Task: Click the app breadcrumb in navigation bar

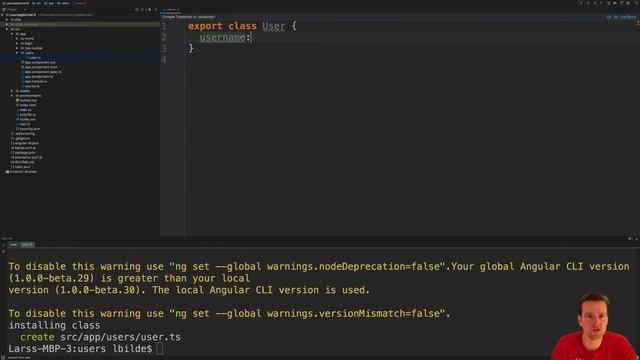Action: pos(49,3)
